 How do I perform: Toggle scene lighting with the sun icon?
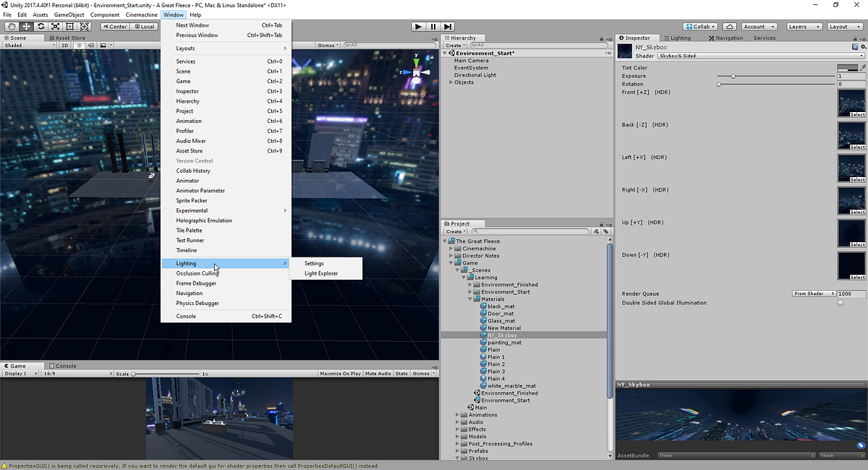(80, 44)
